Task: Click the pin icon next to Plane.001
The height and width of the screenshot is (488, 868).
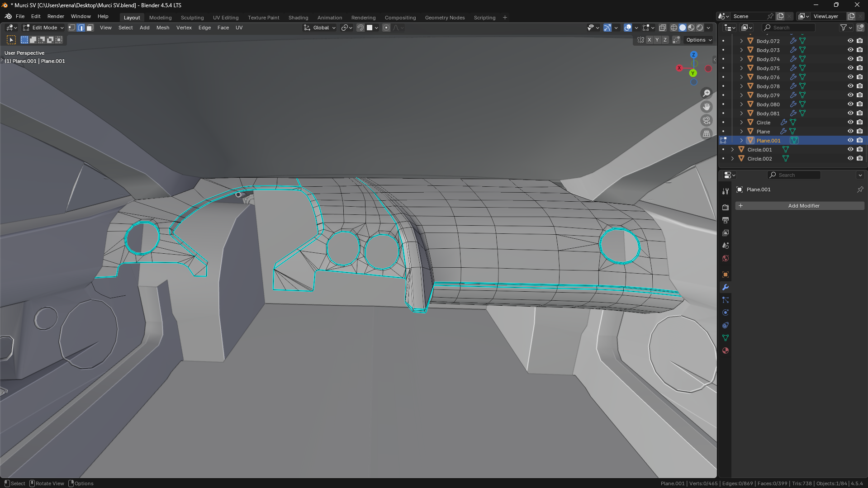Action: tap(860, 190)
